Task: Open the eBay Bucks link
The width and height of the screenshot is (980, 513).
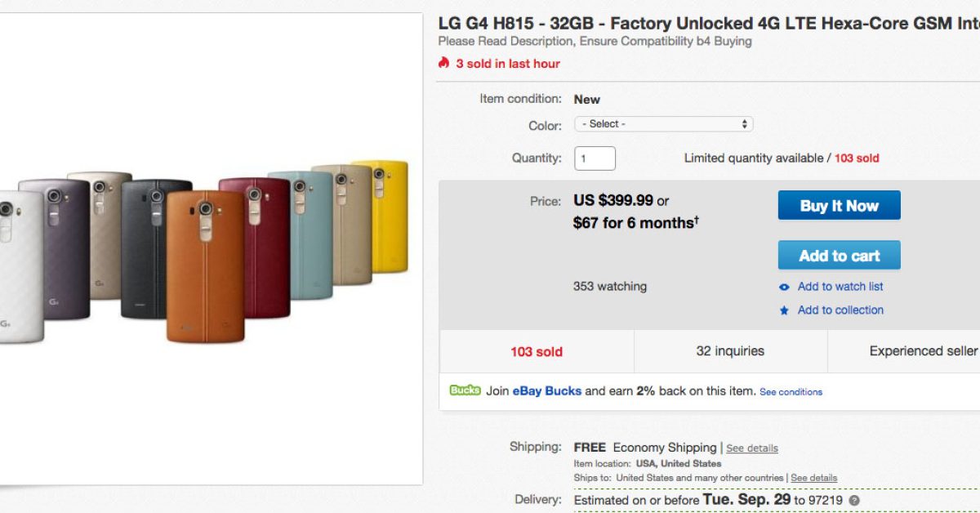Action: coord(546,391)
